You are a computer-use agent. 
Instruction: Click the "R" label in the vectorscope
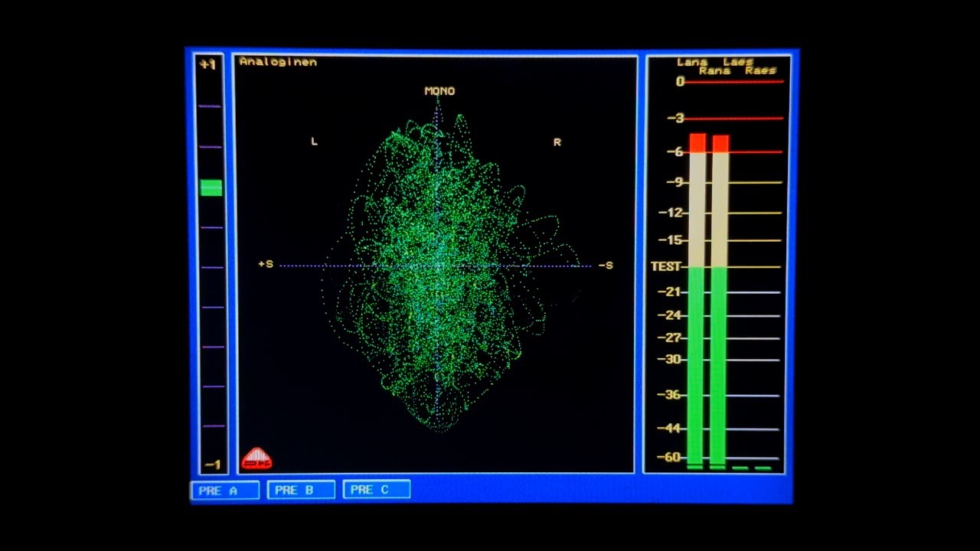(x=557, y=142)
